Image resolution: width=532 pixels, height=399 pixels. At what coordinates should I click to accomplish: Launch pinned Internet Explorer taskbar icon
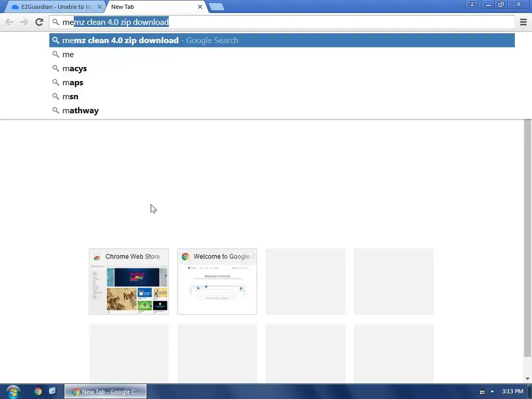pos(52,391)
